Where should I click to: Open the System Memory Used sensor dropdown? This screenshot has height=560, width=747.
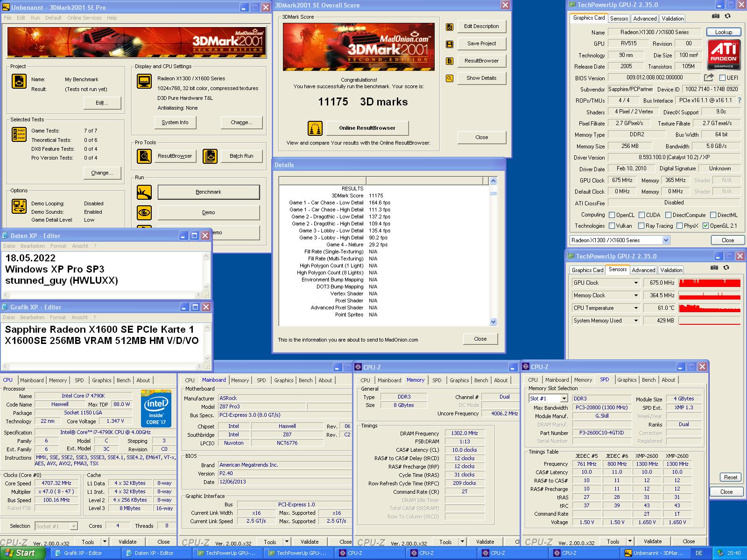click(635, 321)
